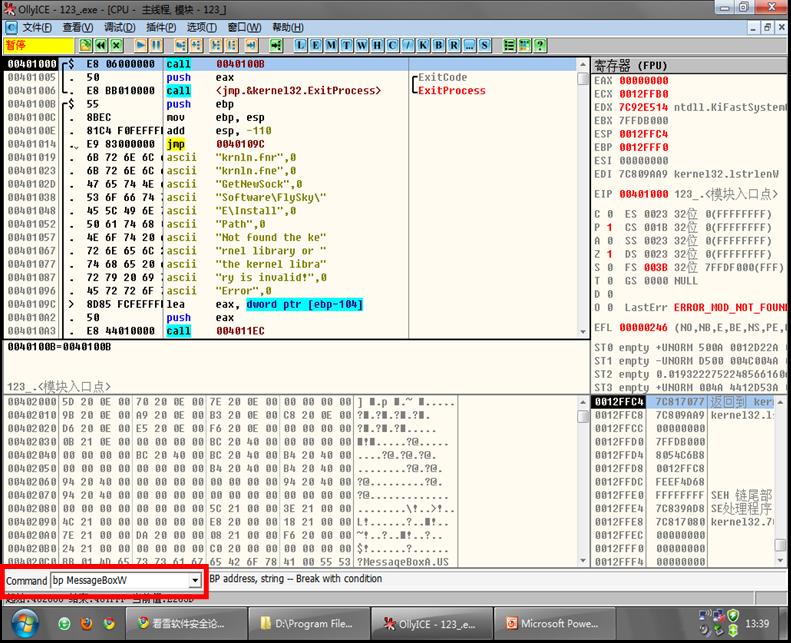Click the EAX register value 00000000
This screenshot has width=791, height=643.
pyautogui.click(x=644, y=81)
